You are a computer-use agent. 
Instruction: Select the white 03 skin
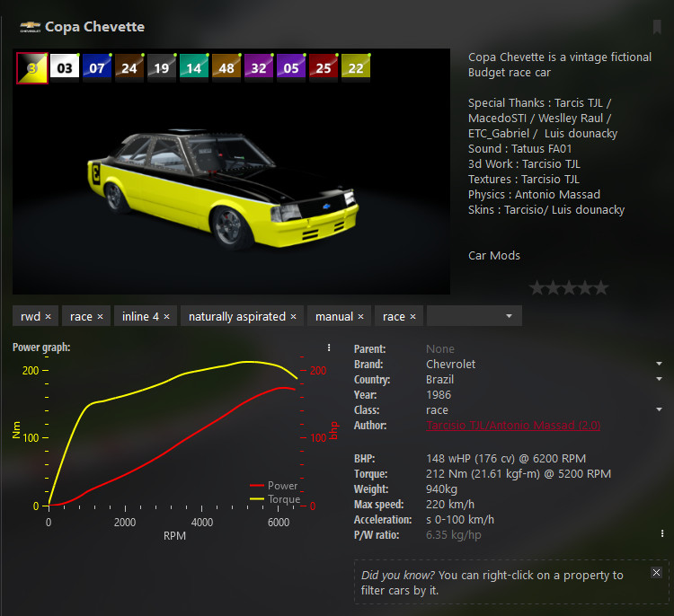point(65,67)
